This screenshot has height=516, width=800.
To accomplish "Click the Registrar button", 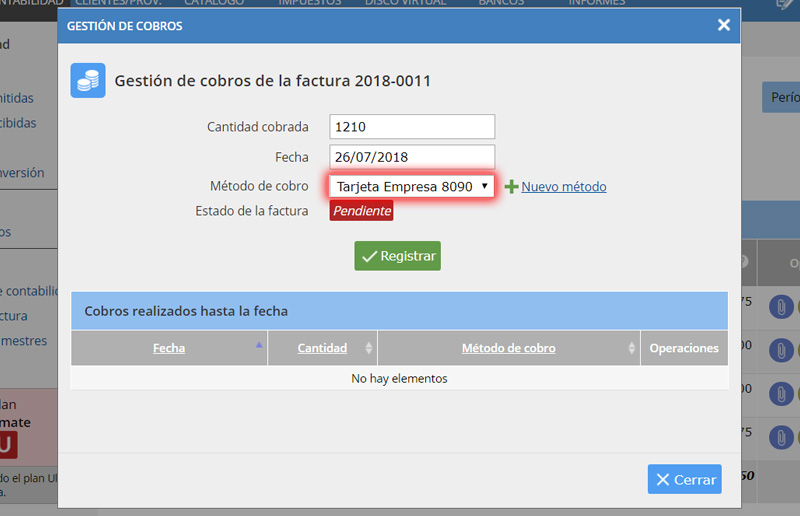I will [x=397, y=256].
